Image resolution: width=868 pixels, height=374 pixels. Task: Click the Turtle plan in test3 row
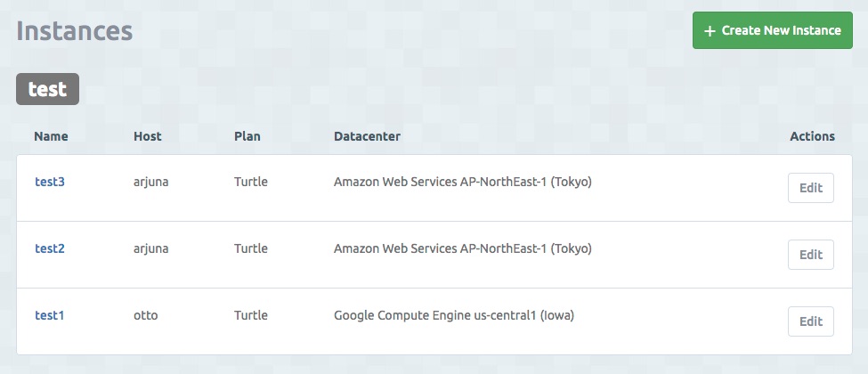tap(251, 182)
